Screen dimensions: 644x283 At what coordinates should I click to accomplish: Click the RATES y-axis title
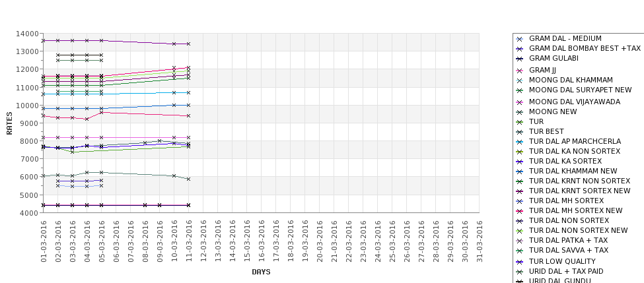coord(9,123)
